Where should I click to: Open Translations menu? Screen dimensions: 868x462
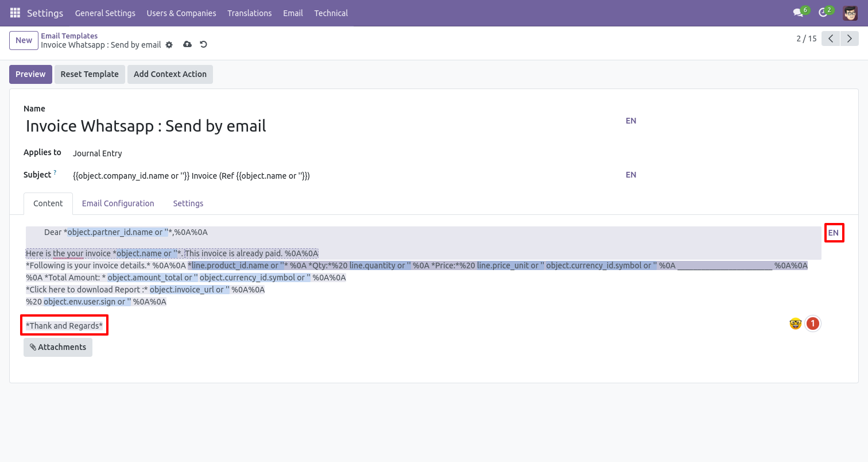coord(250,13)
